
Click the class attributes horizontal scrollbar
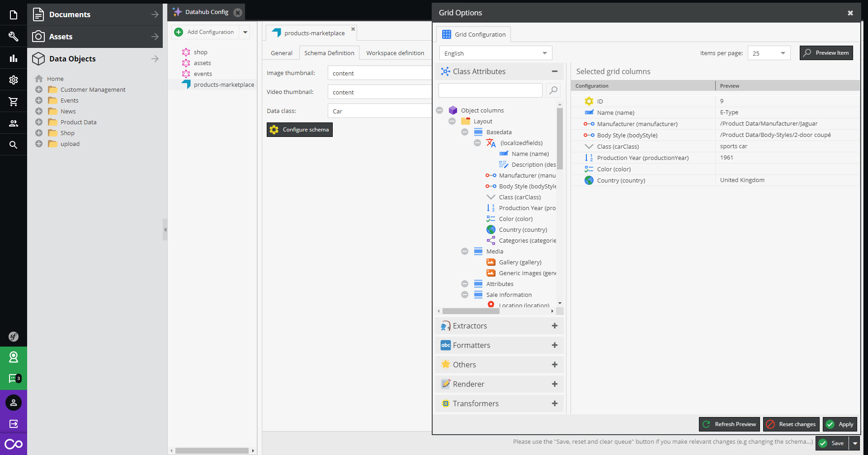[x=495, y=311]
